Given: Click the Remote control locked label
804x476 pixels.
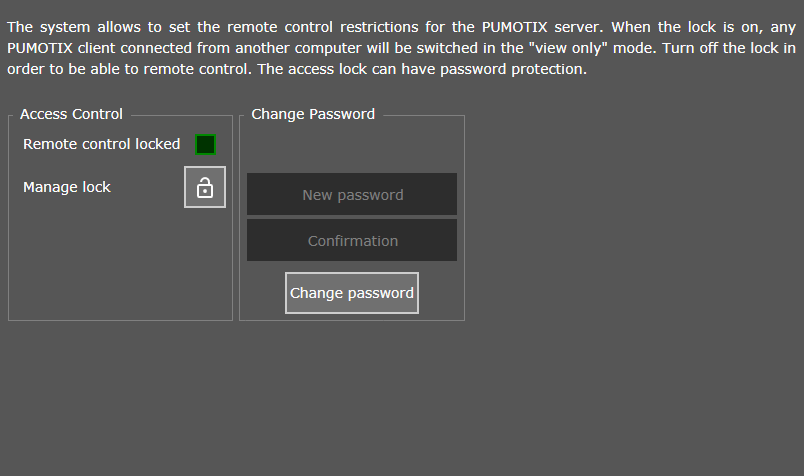Looking at the screenshot, I should click(x=102, y=144).
